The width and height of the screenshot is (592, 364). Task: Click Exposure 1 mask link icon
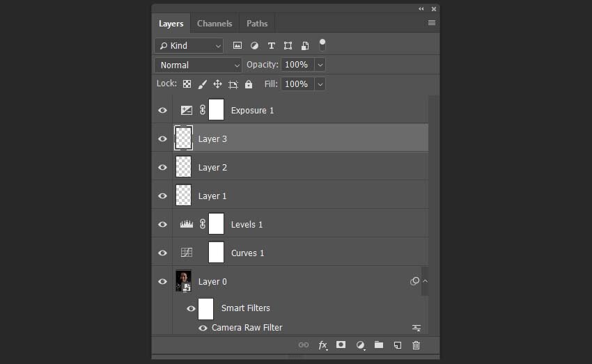203,110
